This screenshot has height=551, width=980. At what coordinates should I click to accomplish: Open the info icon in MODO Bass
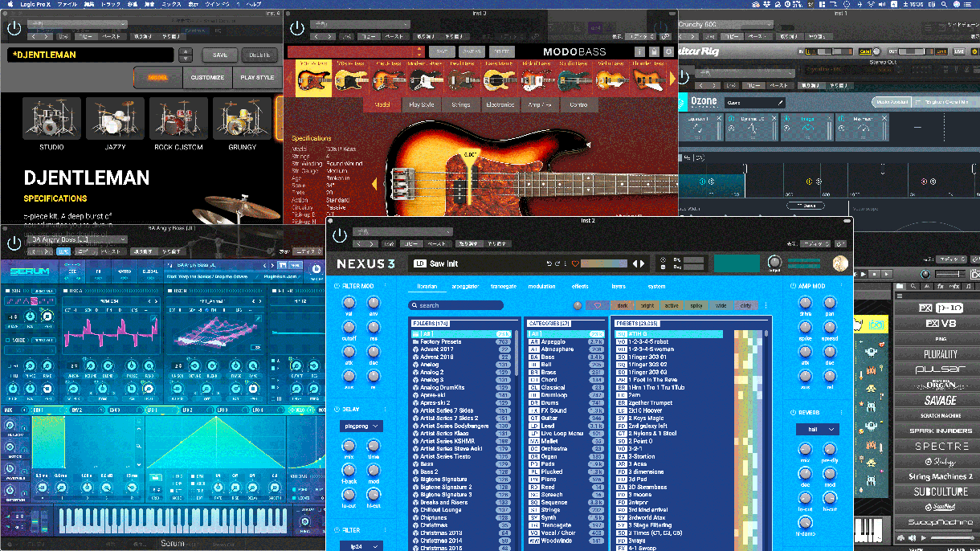pos(639,51)
